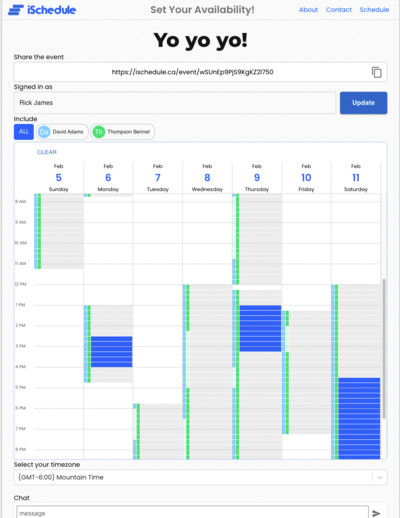Toggle David Adams participant chip
This screenshot has width=400, height=518.
(62, 132)
